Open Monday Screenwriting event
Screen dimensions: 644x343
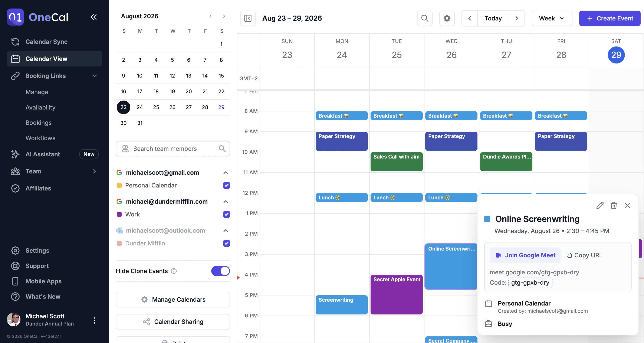pyautogui.click(x=342, y=305)
